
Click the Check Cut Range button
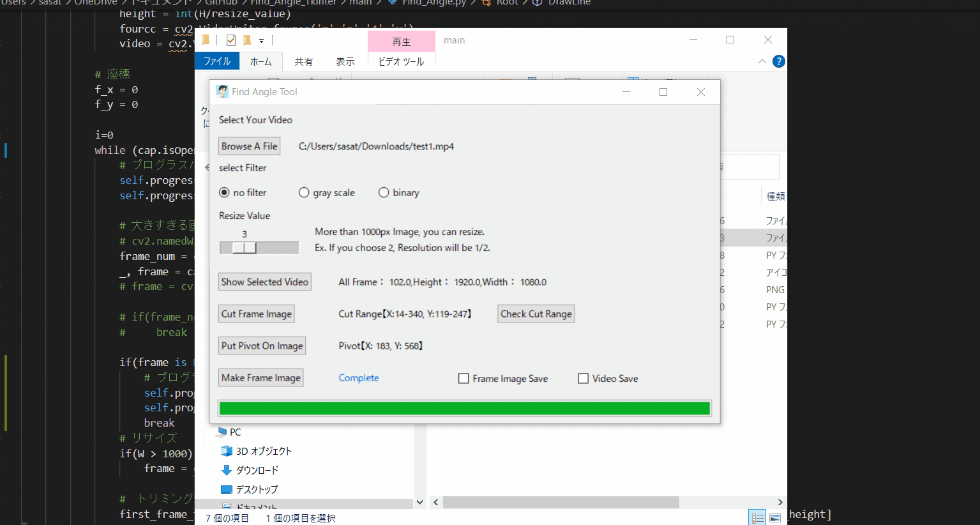pos(536,314)
